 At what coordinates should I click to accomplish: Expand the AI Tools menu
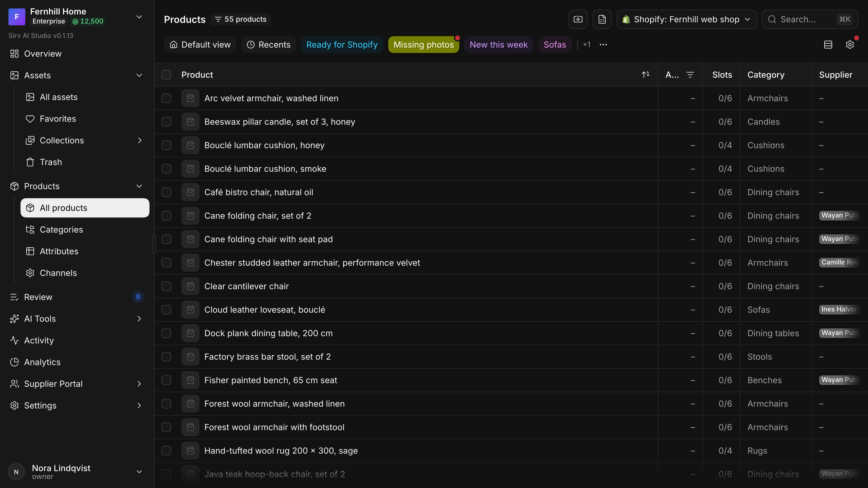point(139,319)
